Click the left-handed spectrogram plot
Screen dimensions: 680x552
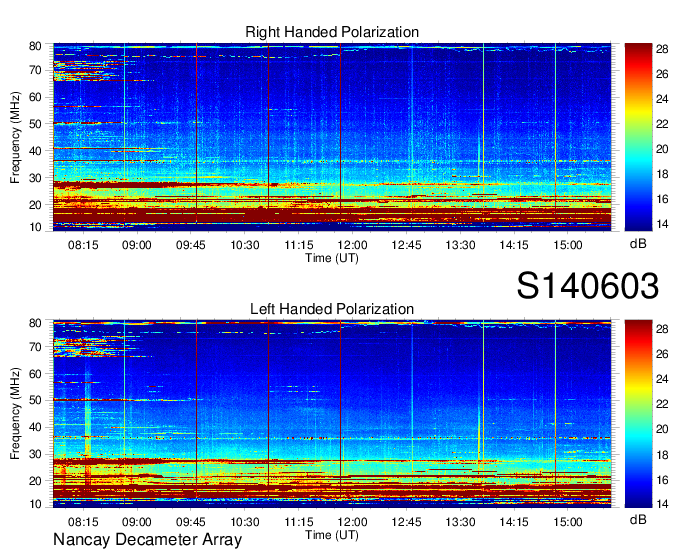pos(332,414)
